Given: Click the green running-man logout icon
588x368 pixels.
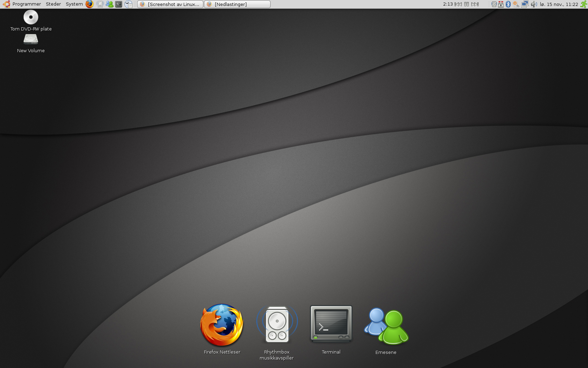Looking at the screenshot, I should tap(584, 4).
